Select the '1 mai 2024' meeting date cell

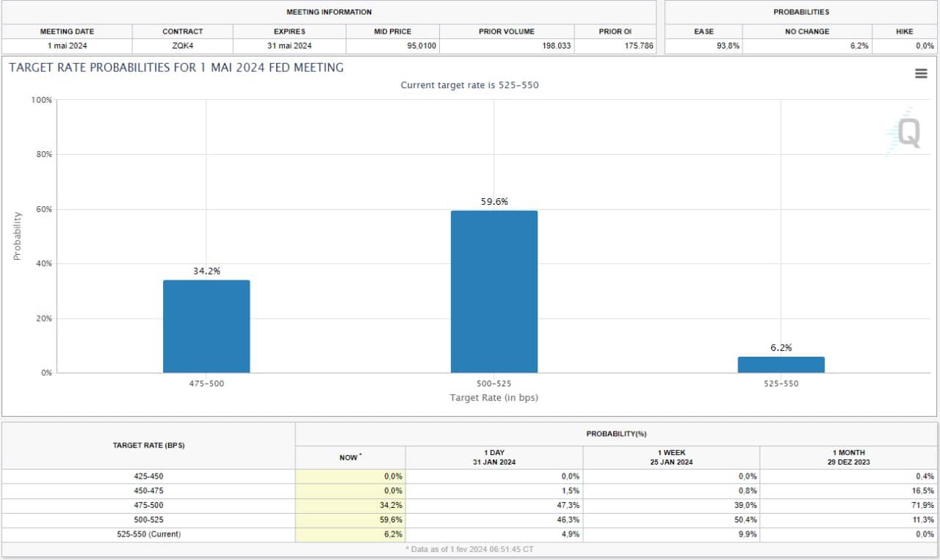pos(67,46)
